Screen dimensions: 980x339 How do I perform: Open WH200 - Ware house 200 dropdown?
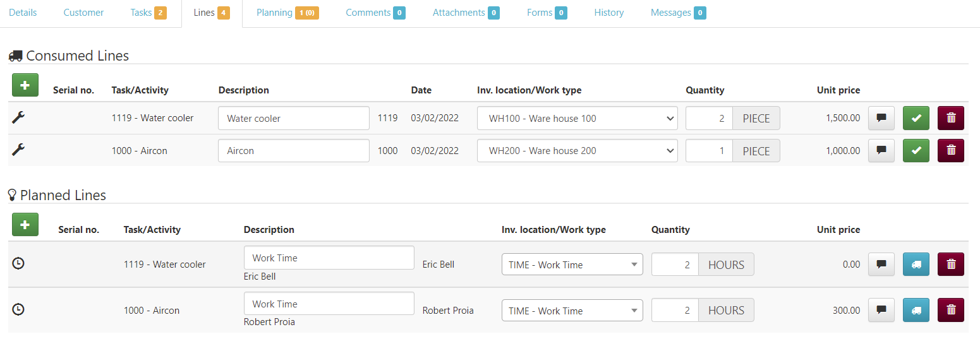pos(577,151)
